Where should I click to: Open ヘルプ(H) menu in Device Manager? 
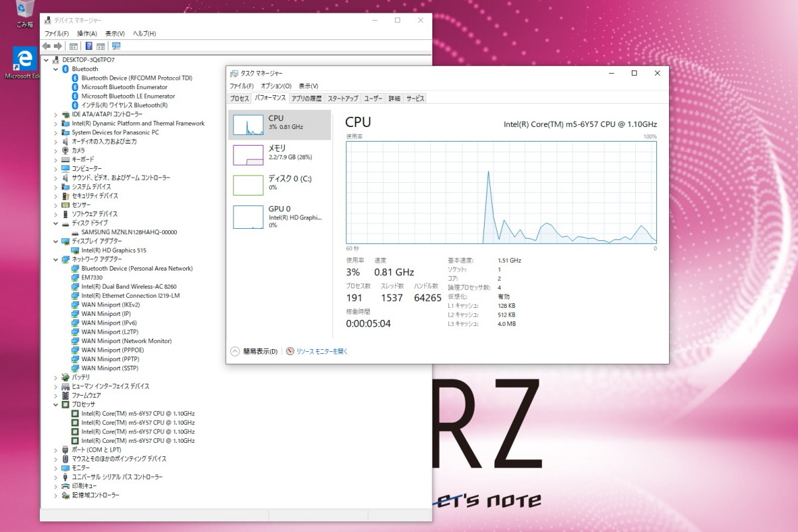coord(144,33)
